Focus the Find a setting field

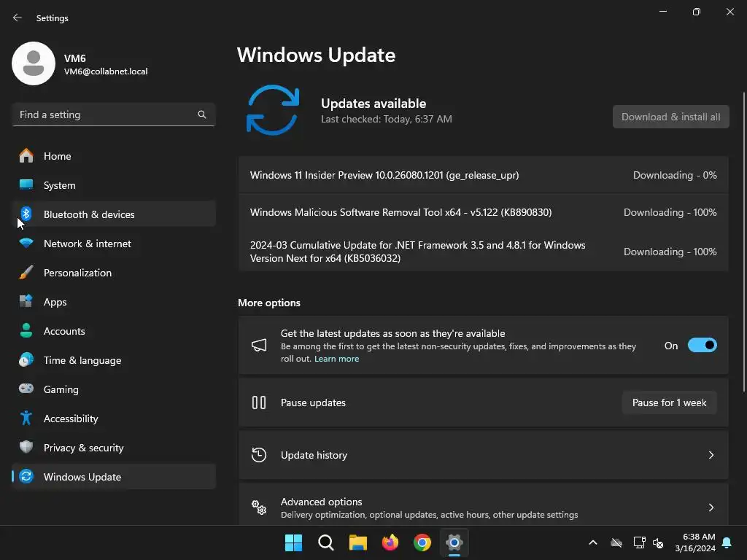[114, 114]
